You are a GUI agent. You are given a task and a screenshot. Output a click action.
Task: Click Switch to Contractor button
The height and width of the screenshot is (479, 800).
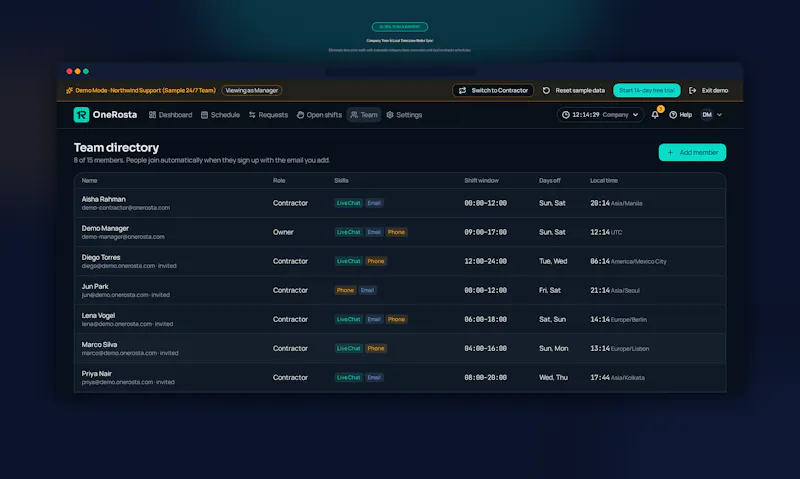493,90
